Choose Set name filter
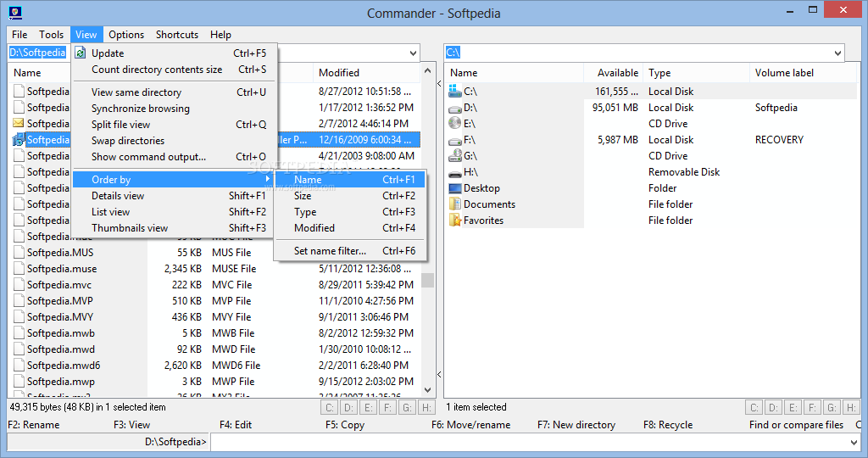 (350, 251)
